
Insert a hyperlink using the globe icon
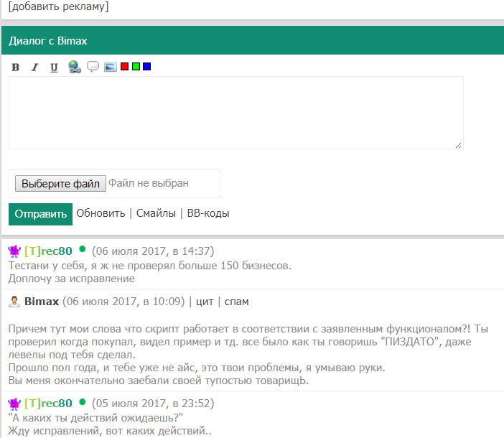click(74, 67)
